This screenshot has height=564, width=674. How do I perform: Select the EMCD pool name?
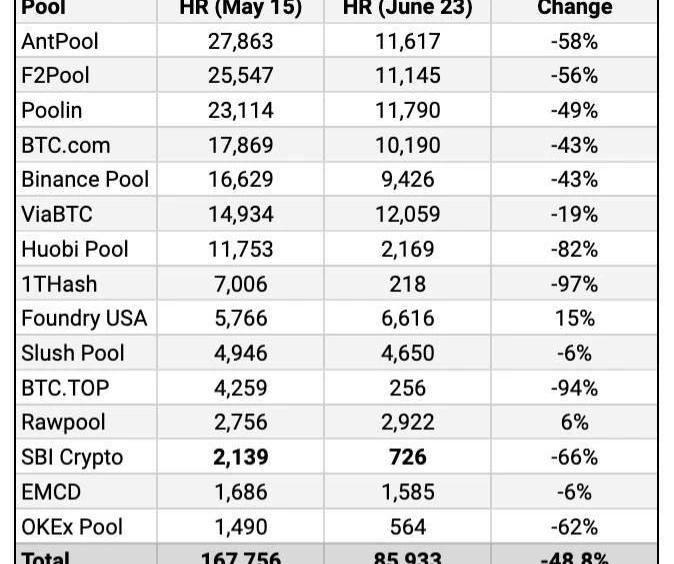pyautogui.click(x=51, y=492)
